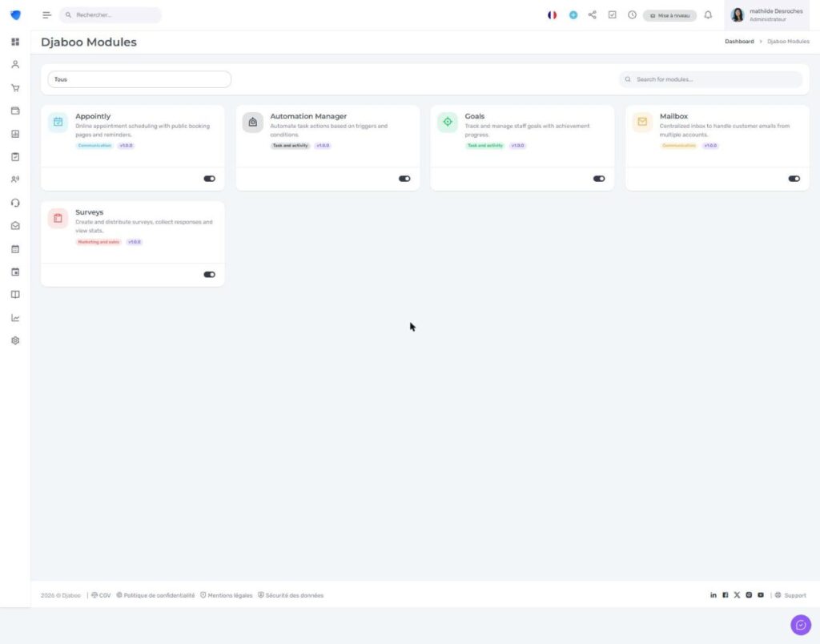The height and width of the screenshot is (644, 820).
Task: Click the Automation Manager module icon
Action: click(252, 122)
